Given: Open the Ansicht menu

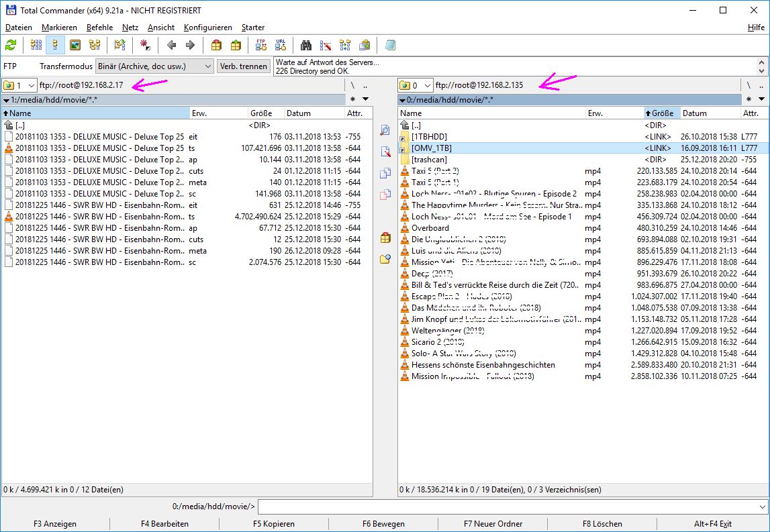Looking at the screenshot, I should [161, 28].
